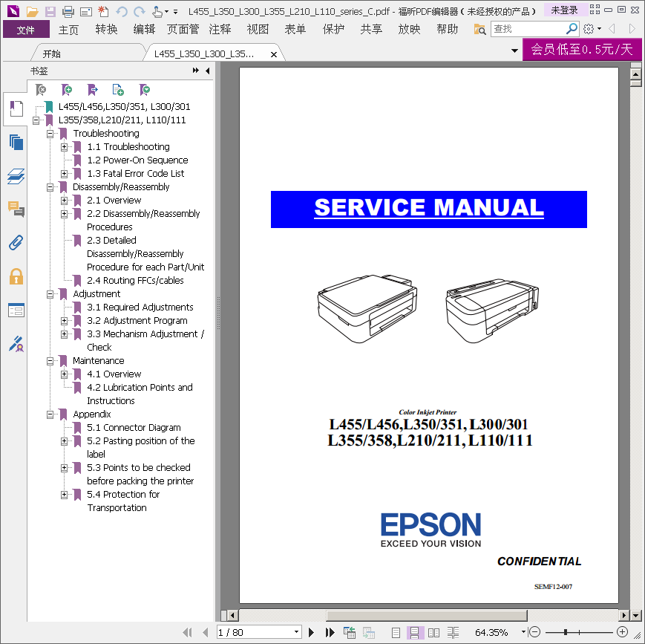Click the folder search icon
The width and height of the screenshot is (645, 644).
[x=479, y=29]
